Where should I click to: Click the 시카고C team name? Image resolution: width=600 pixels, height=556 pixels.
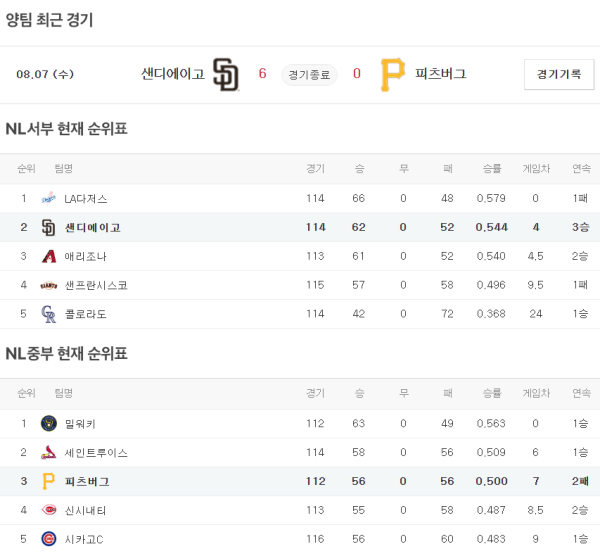84,540
